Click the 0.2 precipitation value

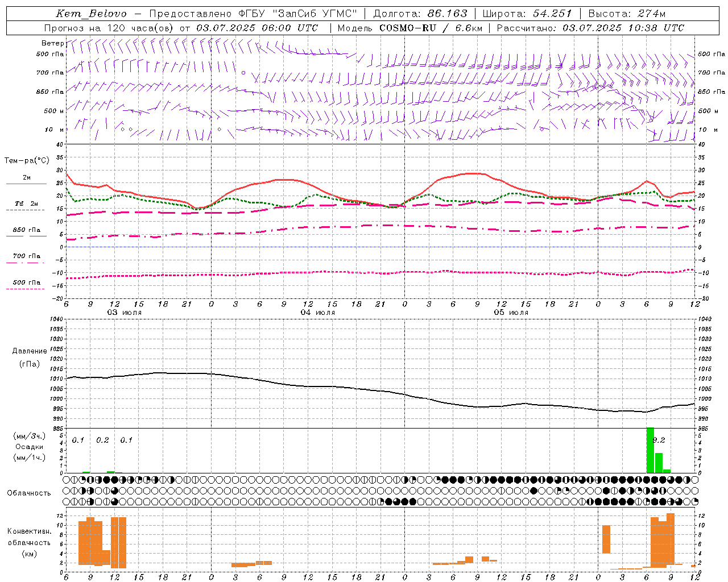pos(102,440)
